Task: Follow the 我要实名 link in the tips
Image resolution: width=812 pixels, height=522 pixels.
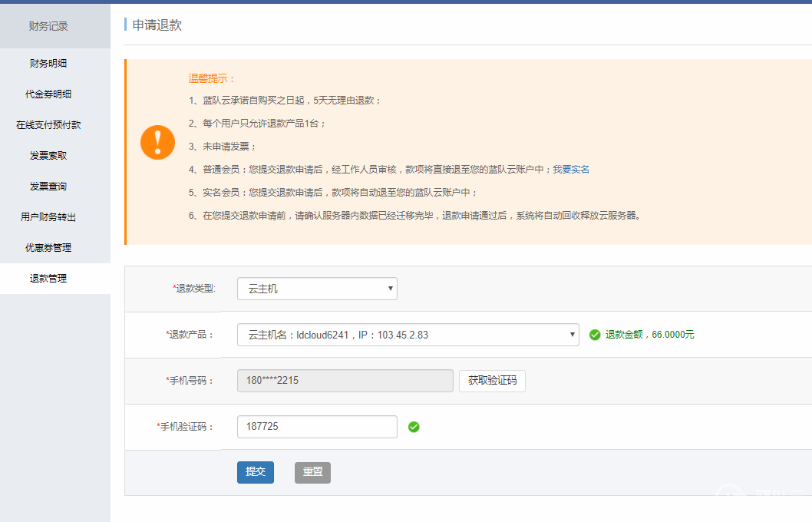Action: pos(571,170)
